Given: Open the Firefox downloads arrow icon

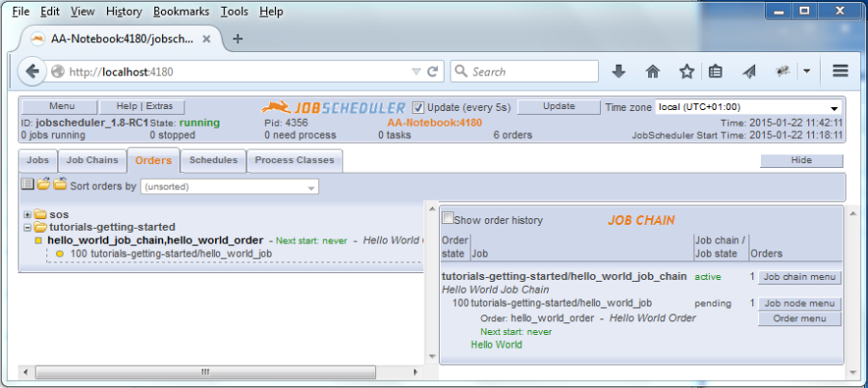Looking at the screenshot, I should tap(619, 71).
